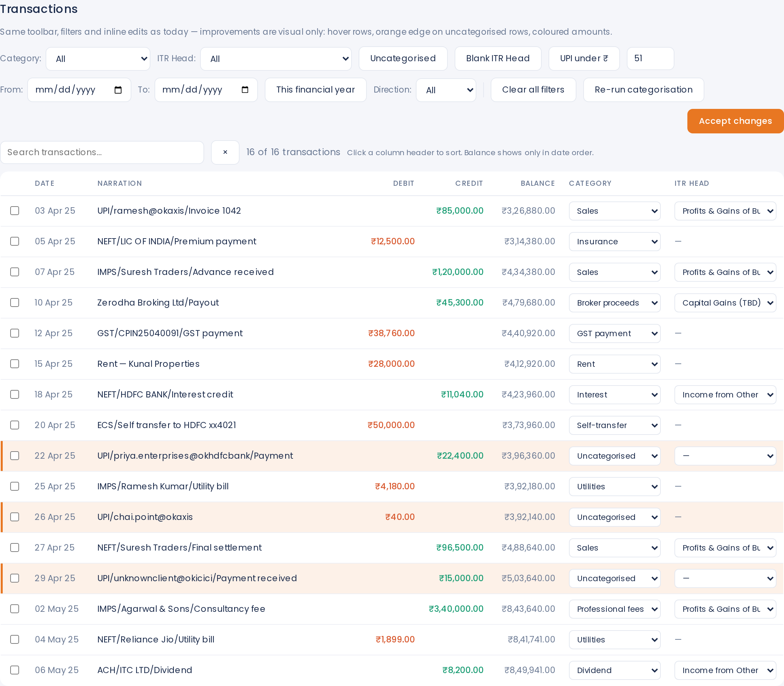Click credit amount ₹3,40,000.00
784x686 pixels.
pos(456,609)
